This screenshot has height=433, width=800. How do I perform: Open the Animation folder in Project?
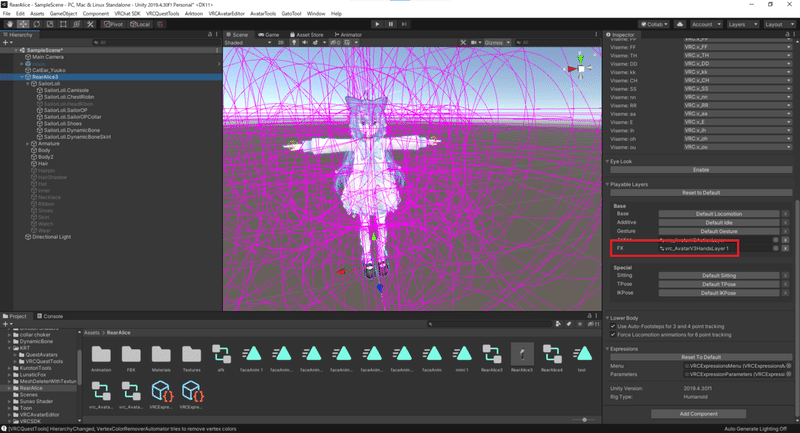tap(101, 358)
